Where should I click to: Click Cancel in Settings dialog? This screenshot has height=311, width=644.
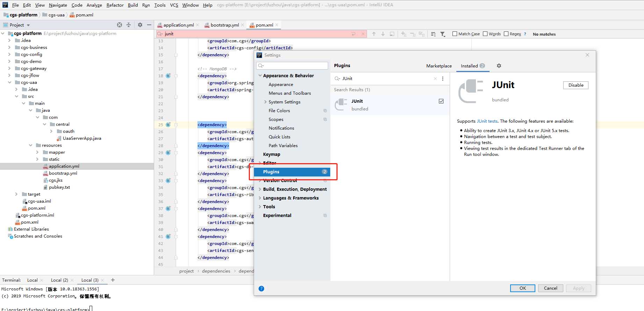(x=550, y=288)
